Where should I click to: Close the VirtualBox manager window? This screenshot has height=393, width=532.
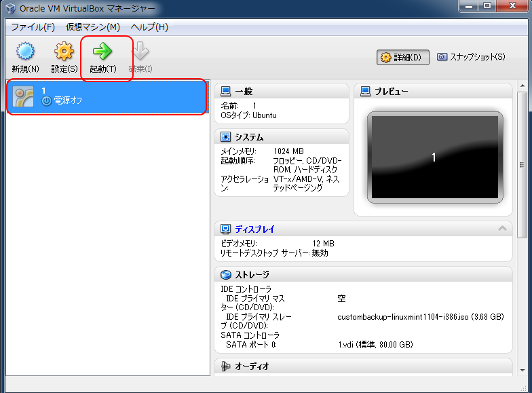coord(512,6)
